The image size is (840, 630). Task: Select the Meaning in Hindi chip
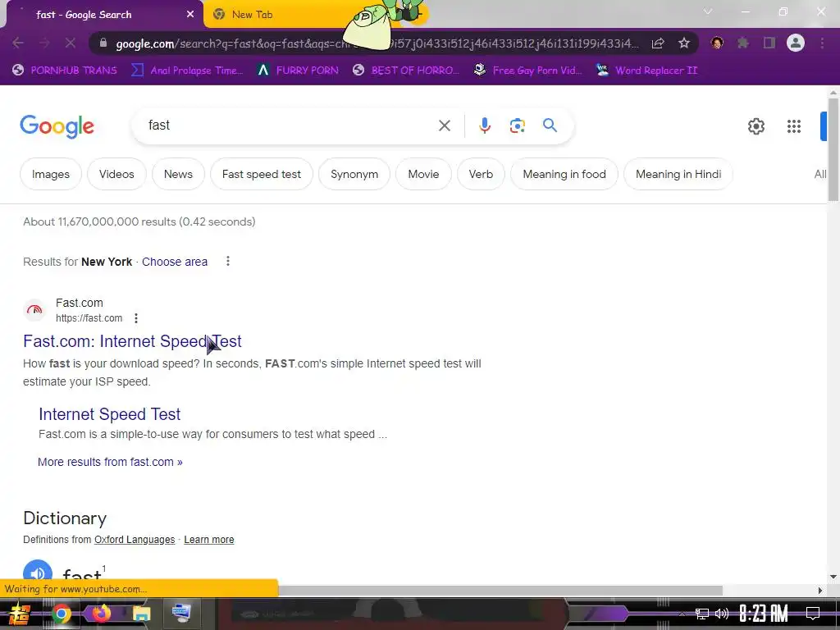(678, 174)
